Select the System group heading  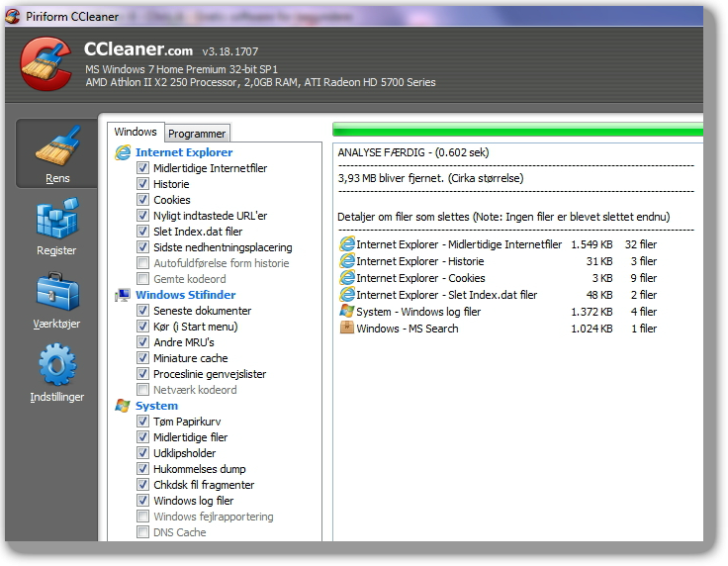tap(156, 406)
